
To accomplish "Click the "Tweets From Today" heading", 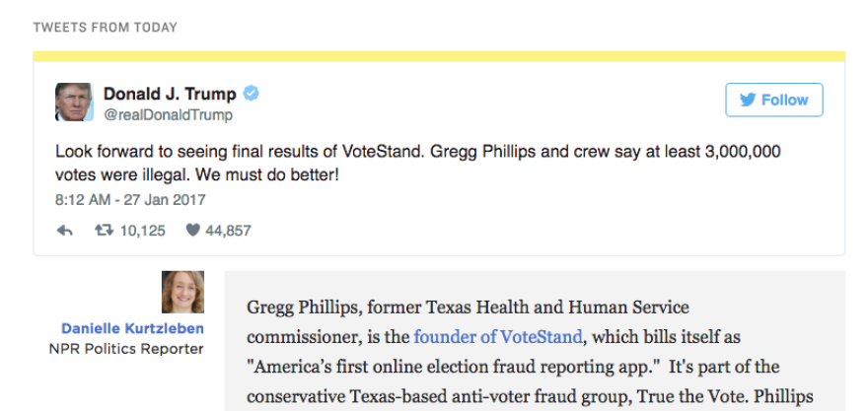I will pyautogui.click(x=106, y=28).
